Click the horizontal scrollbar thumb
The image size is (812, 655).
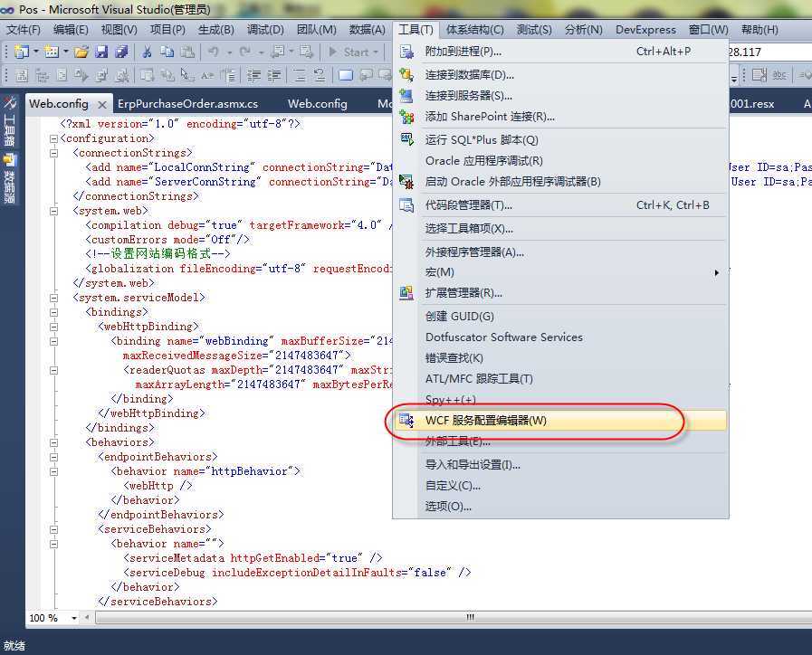(x=470, y=618)
